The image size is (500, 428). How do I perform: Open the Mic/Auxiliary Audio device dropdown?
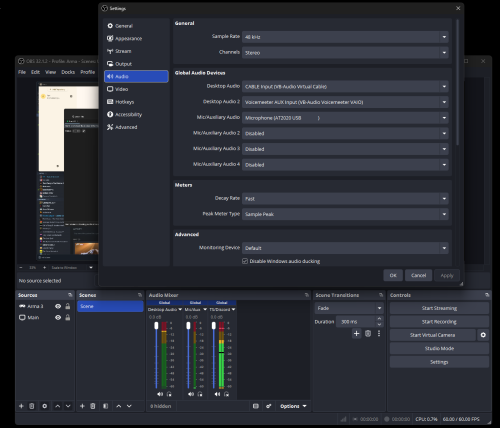[x=345, y=118]
